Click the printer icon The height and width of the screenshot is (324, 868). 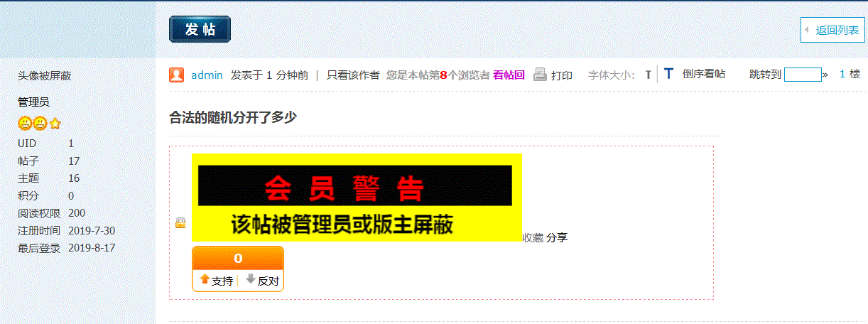point(541,74)
